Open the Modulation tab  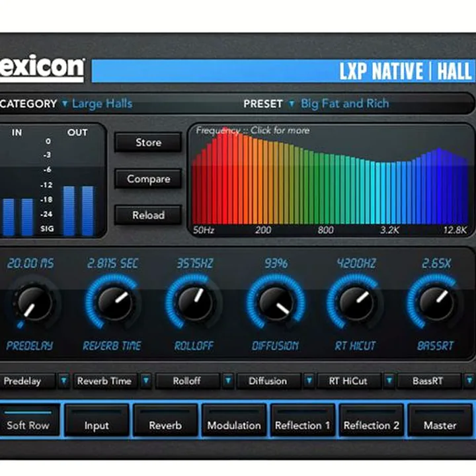tap(234, 420)
